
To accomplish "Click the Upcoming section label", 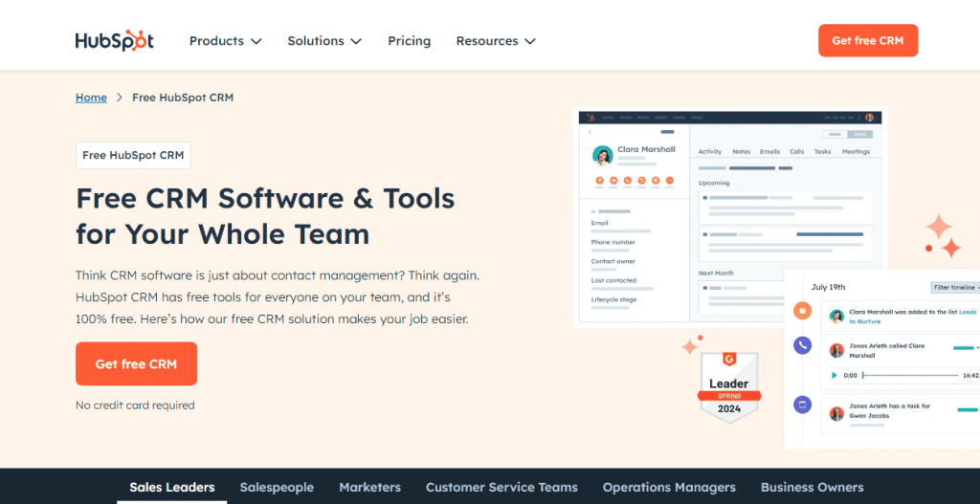I will 714,183.
